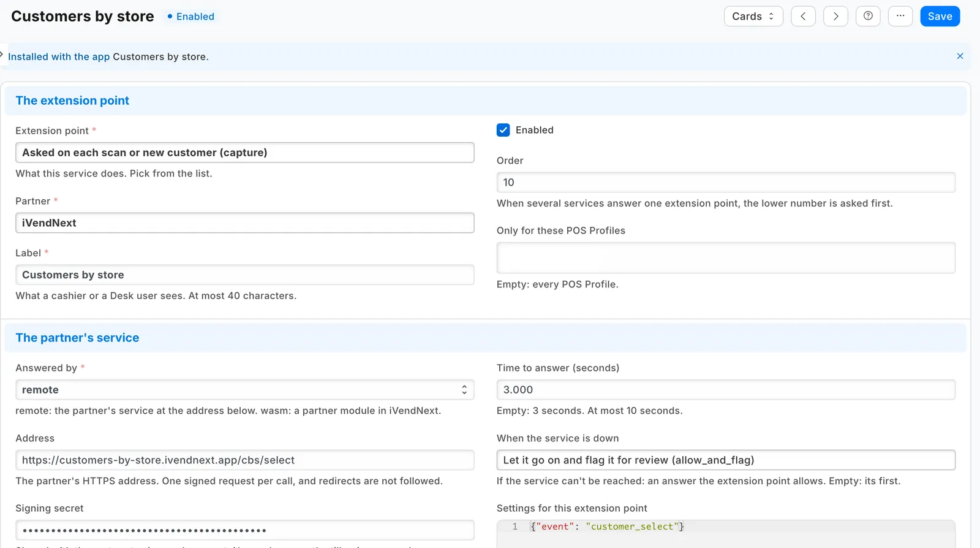Expand the left sidebar chevron
Viewport: 980px width, 548px height.
click(2, 55)
